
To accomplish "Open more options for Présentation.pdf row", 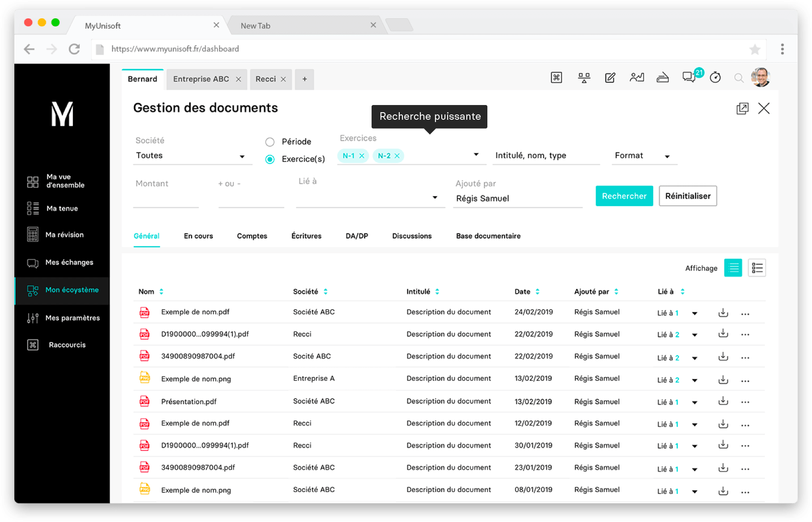I will (x=745, y=402).
